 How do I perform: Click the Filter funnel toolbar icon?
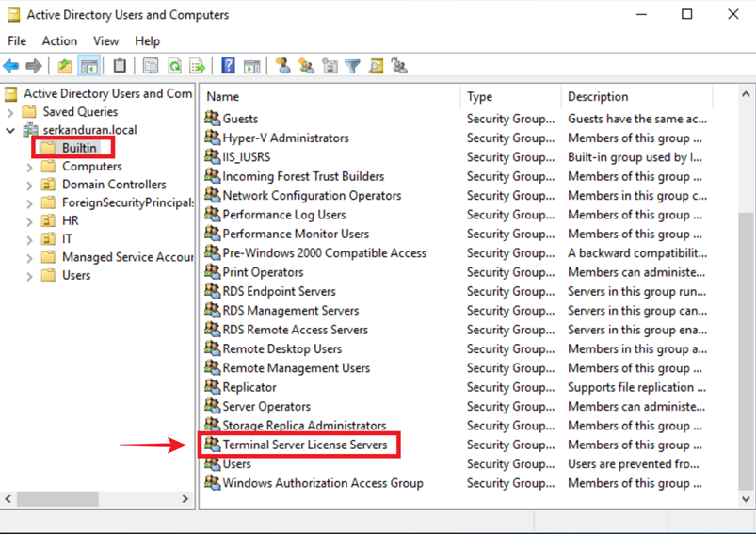click(353, 66)
